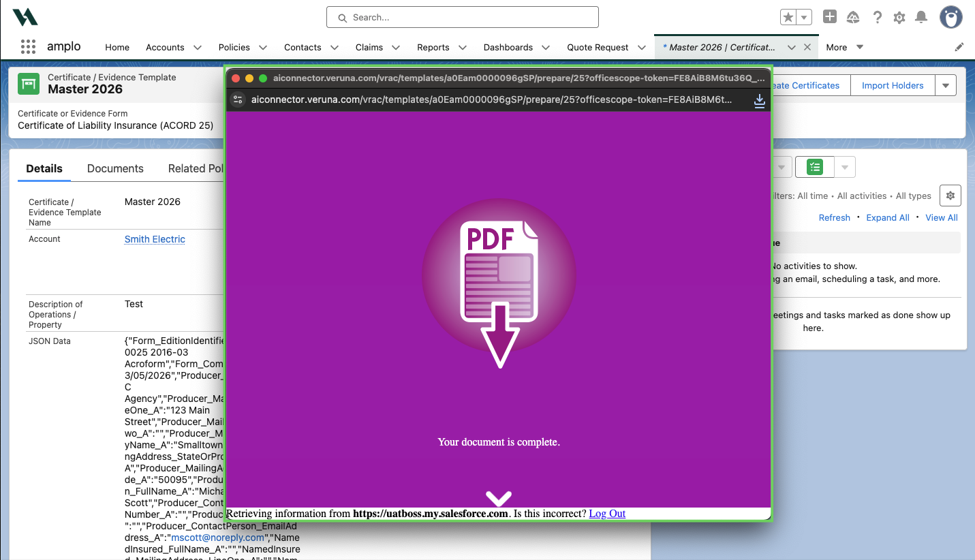975x560 pixels.
Task: Open the Quote Request tab
Action: point(598,47)
